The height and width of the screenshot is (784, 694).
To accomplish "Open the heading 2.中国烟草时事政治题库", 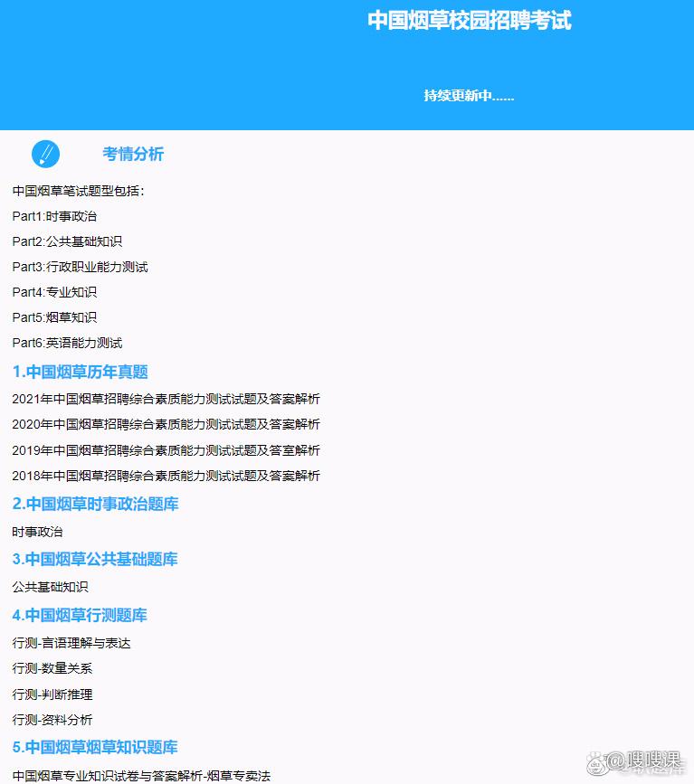I will (x=96, y=504).
